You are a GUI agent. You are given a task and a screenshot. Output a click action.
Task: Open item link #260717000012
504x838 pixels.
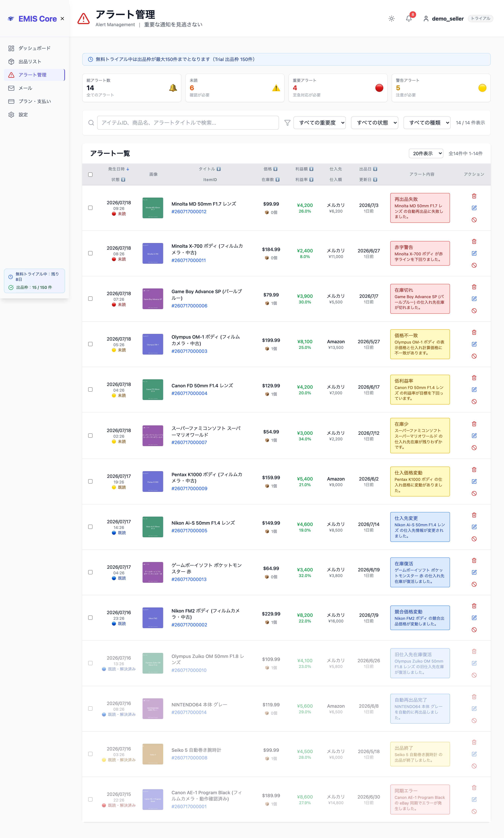[x=189, y=212]
